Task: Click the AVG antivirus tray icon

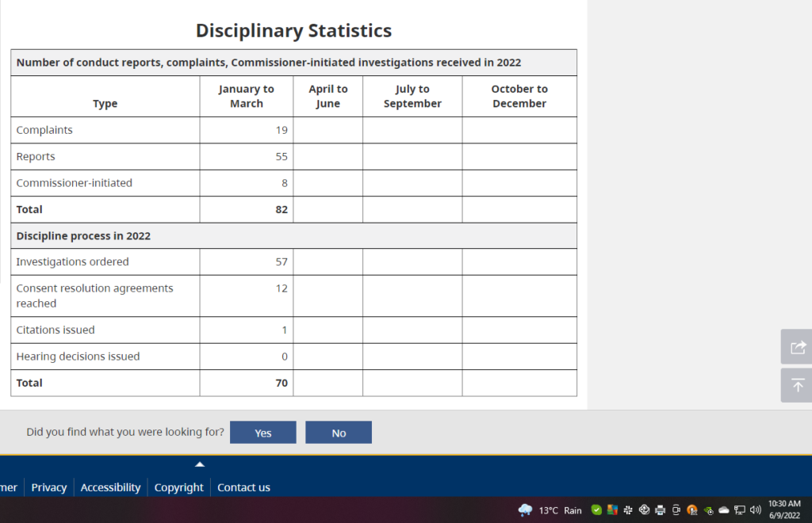Action: click(x=613, y=510)
